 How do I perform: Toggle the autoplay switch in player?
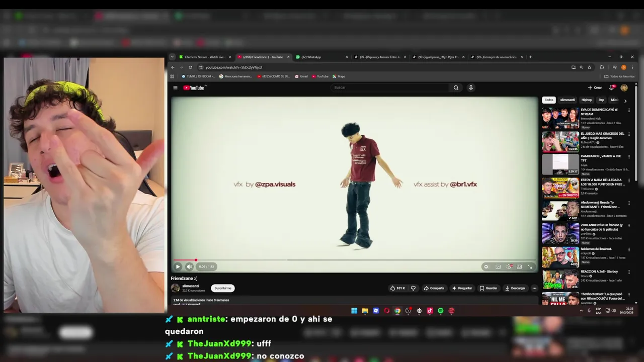pyautogui.click(x=486, y=266)
